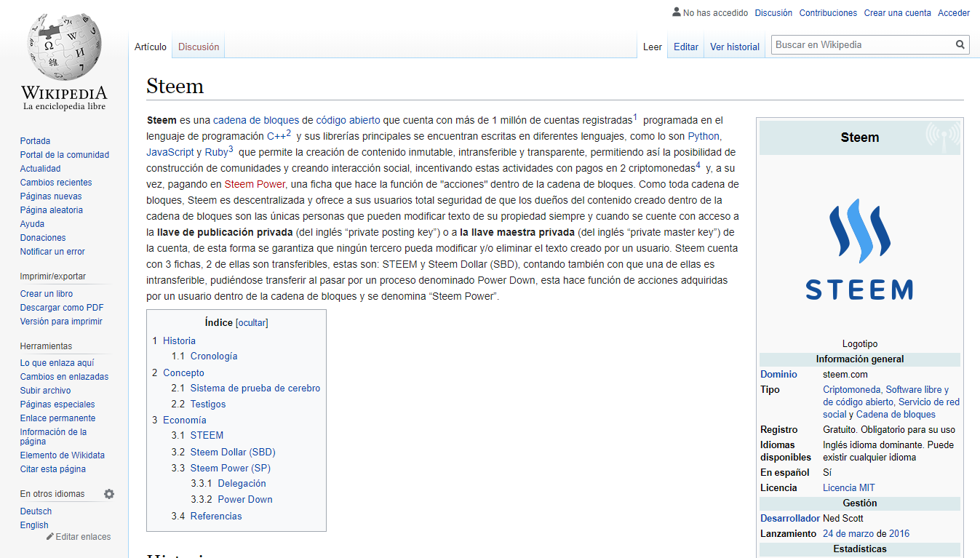Open 'código abierto' link in intro
The height and width of the screenshot is (558, 980).
point(348,120)
